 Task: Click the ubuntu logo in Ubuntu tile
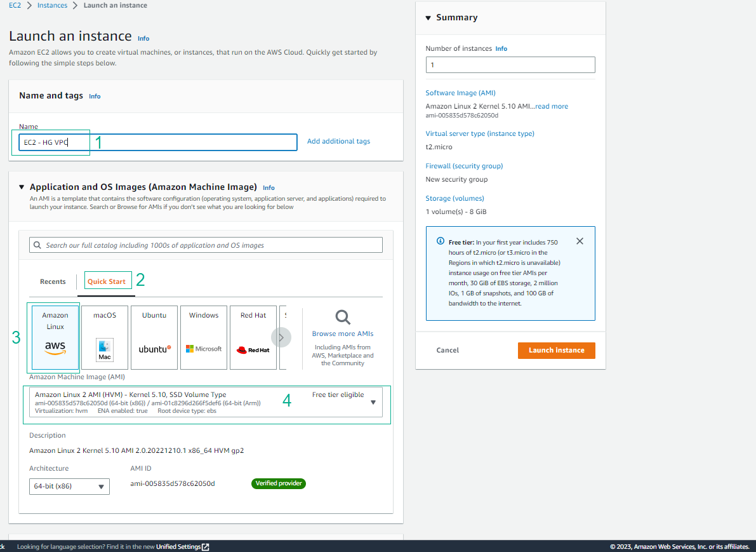click(154, 349)
